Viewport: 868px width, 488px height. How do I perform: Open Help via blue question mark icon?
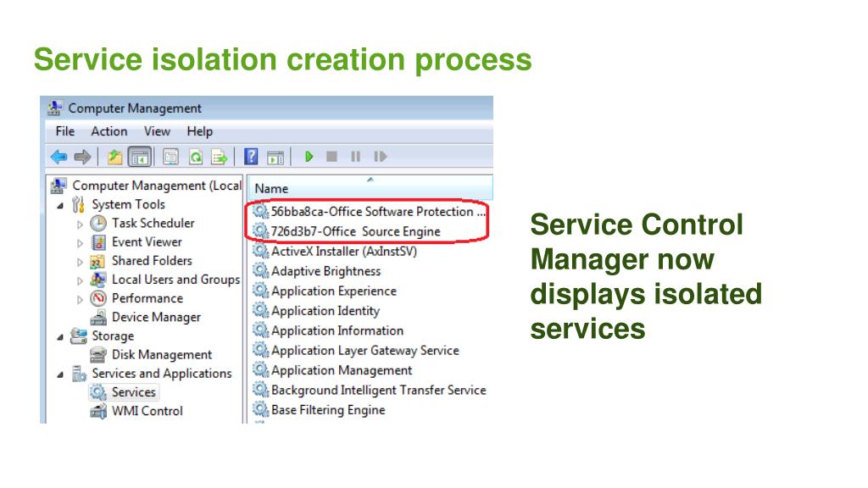click(251, 157)
